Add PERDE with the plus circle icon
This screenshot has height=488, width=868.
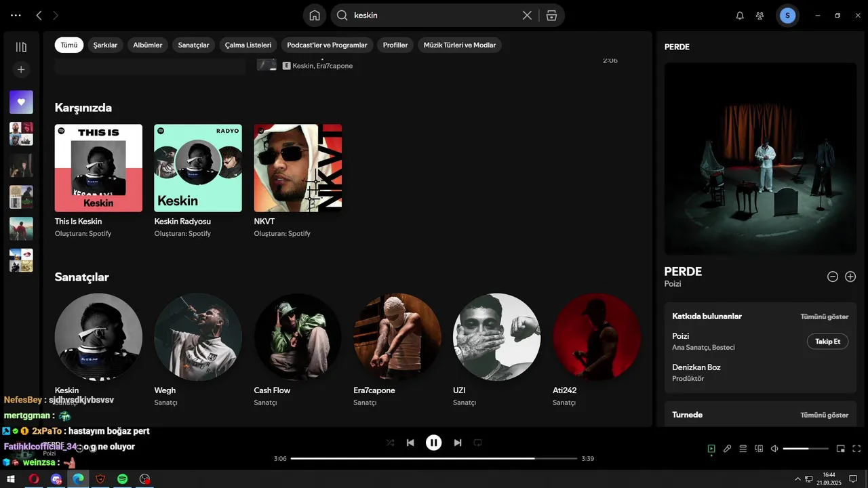point(850,277)
